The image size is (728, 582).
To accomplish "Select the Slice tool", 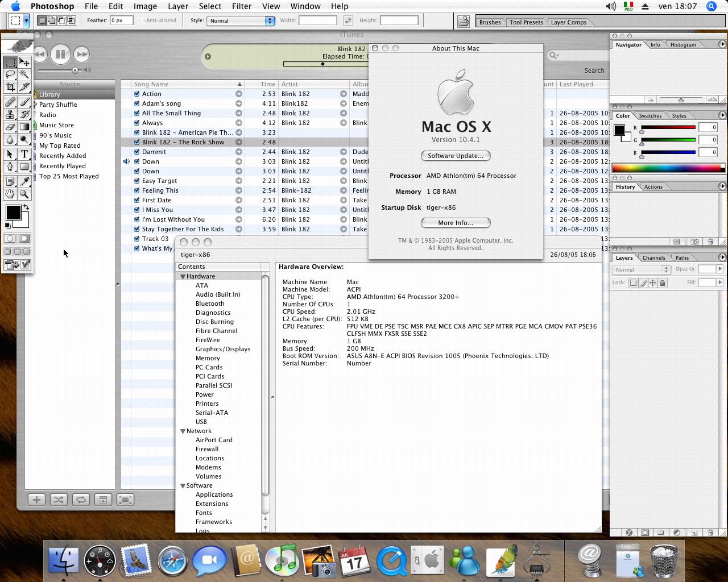I will click(24, 87).
